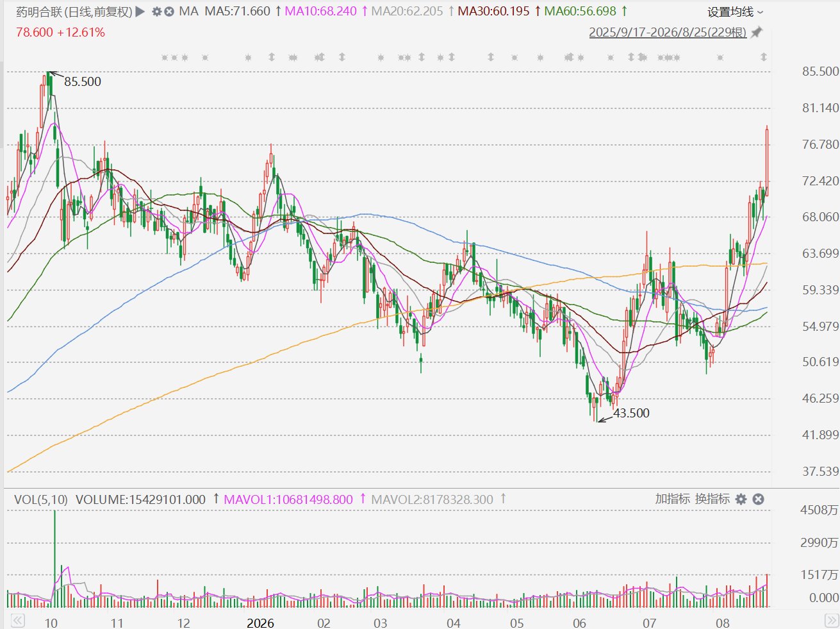This screenshot has width=840, height=629.
Task: Select the MA60:56.698 legend value
Action: (580, 12)
